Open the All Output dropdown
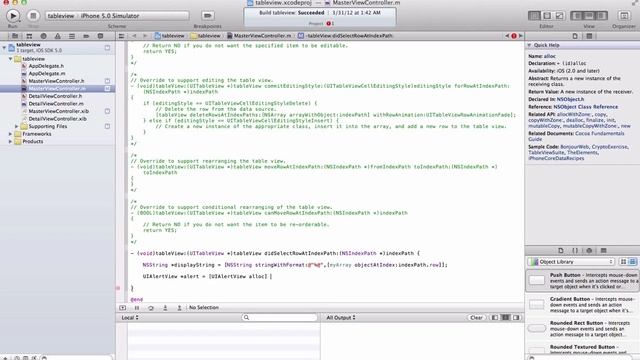This screenshot has height=360, width=640. (340, 318)
